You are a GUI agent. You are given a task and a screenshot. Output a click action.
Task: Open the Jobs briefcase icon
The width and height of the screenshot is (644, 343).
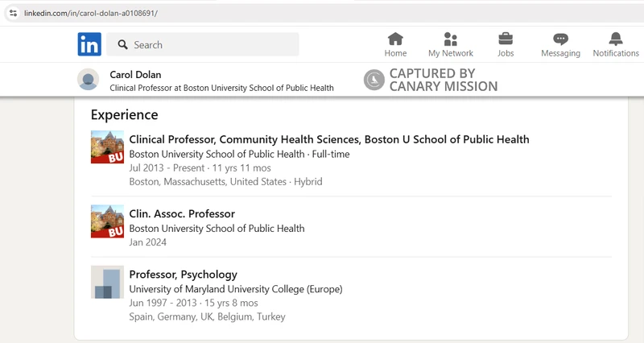tap(506, 39)
